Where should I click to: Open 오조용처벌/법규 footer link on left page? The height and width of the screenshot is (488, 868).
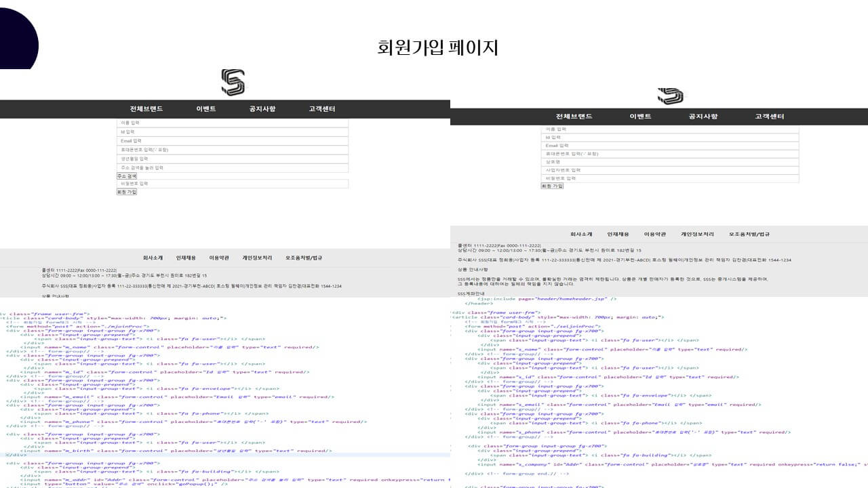(304, 258)
